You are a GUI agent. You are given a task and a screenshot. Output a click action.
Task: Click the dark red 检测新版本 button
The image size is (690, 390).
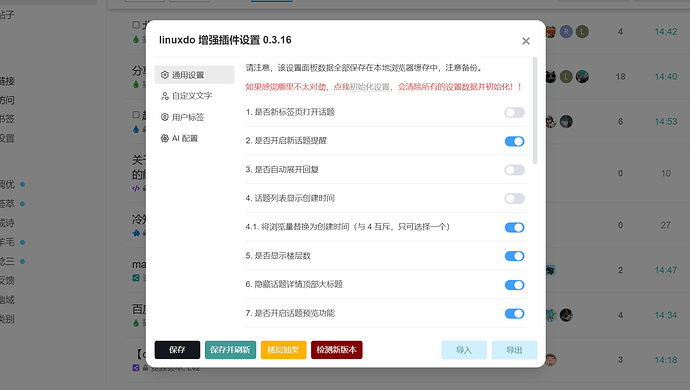337,350
